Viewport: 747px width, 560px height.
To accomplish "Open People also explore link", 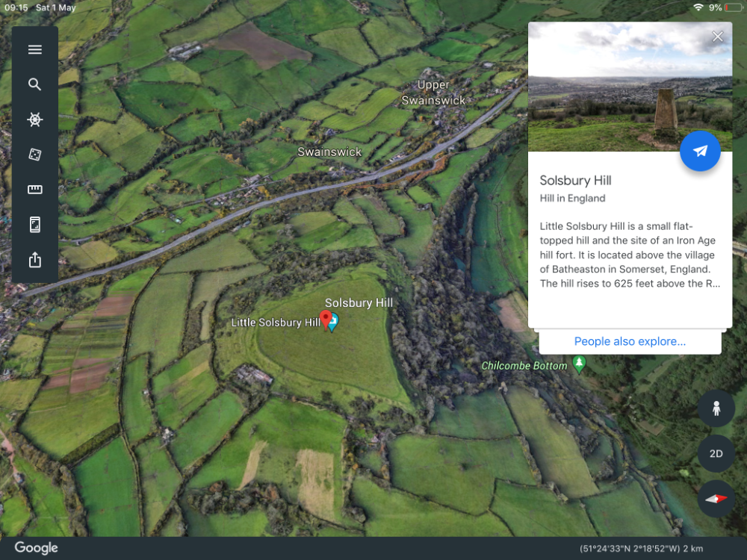I will 630,341.
